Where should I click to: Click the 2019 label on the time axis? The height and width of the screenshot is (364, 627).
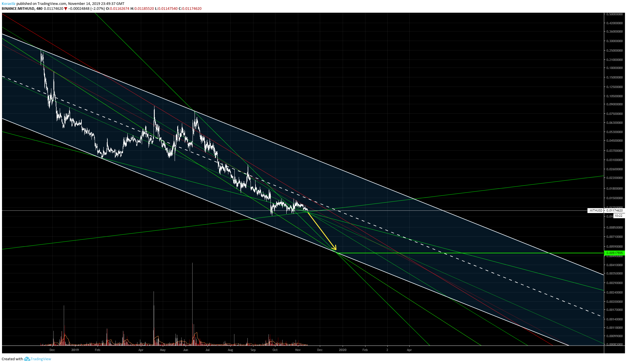(x=75, y=350)
